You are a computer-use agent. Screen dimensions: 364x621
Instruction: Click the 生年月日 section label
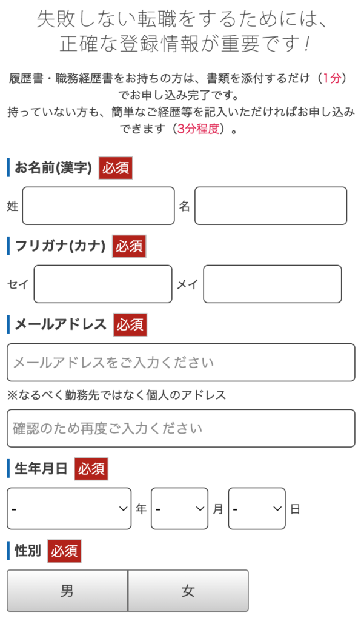[x=41, y=469]
